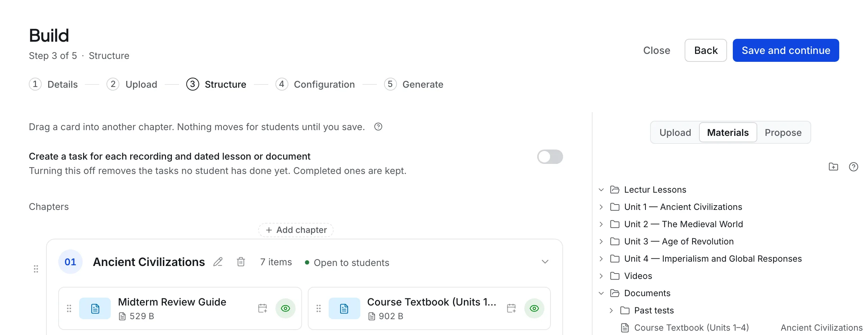Click help icon beside drag card instructions
The image size is (868, 335).
pos(378,127)
